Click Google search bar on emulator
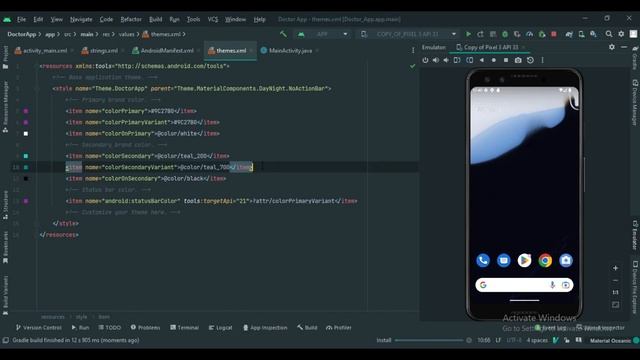This screenshot has width=640, height=360. coord(524,285)
